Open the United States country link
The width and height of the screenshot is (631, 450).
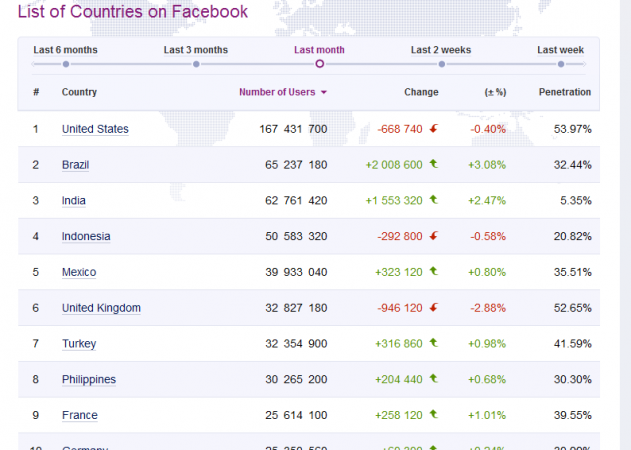point(95,129)
